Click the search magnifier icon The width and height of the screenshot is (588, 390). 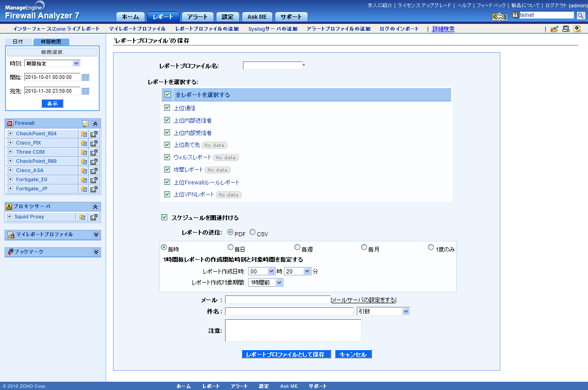click(581, 16)
